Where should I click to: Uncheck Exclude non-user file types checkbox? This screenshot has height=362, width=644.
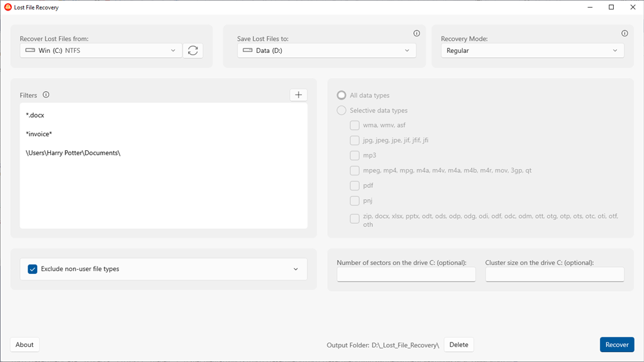(x=33, y=269)
